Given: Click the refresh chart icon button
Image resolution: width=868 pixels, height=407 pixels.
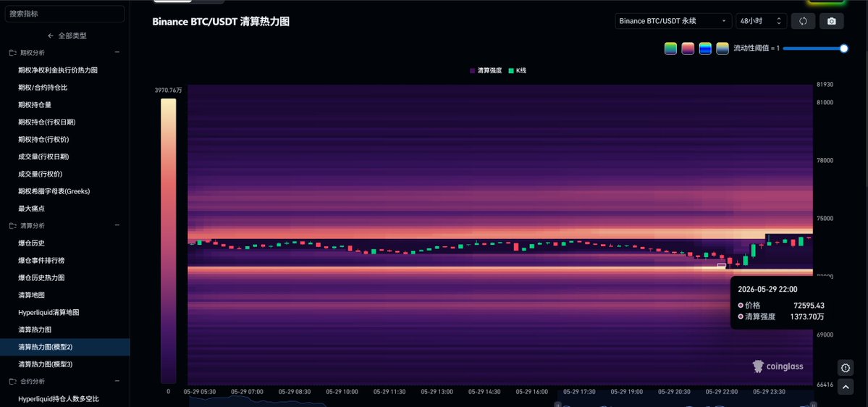Looking at the screenshot, I should tap(804, 21).
